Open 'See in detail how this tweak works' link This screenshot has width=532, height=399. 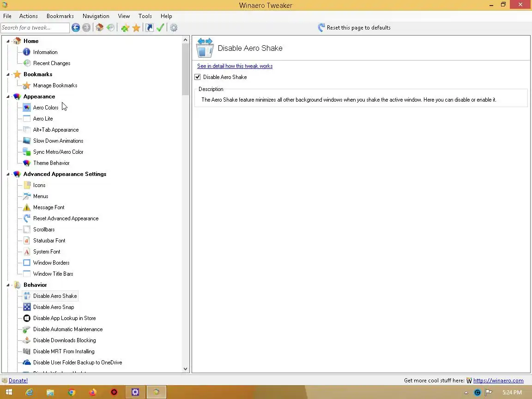click(235, 66)
